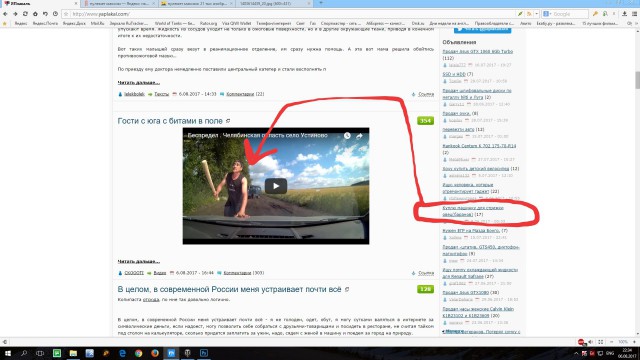Viewport: 640px width, 360px height.
Task: Go back with the browser back arrow
Action: pyautogui.click(x=5, y=14)
